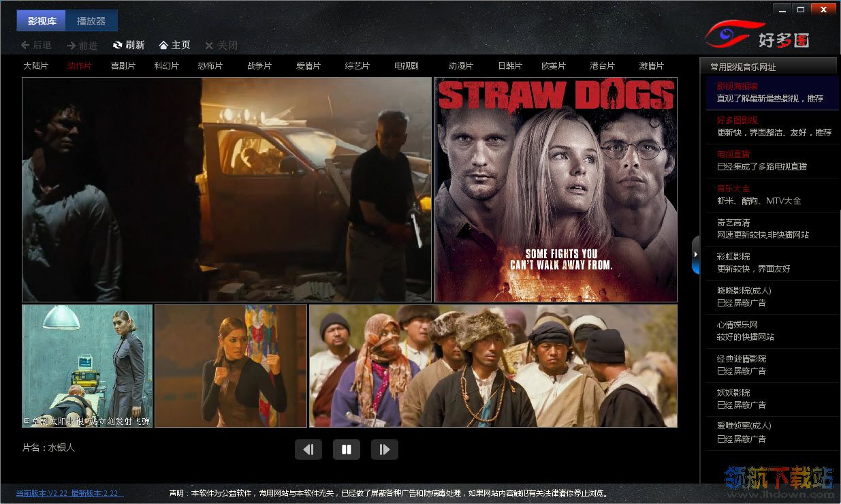
Task: Open the 晓晓影院(成人) site link
Action: coord(772,297)
